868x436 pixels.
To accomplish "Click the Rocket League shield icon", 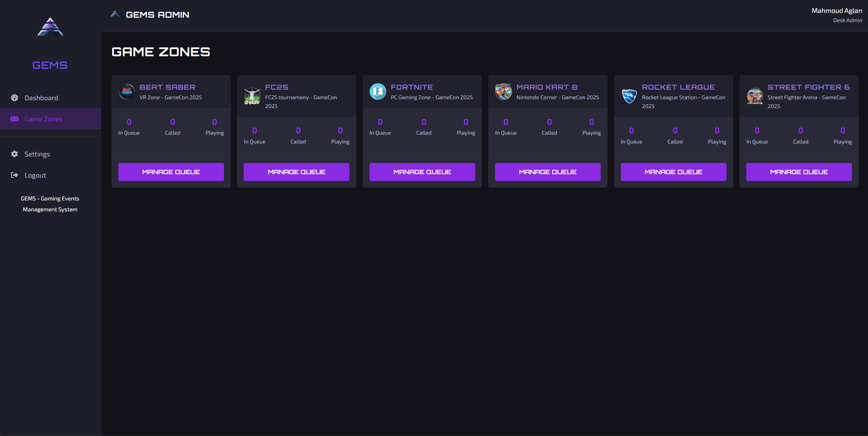I will pos(629,96).
